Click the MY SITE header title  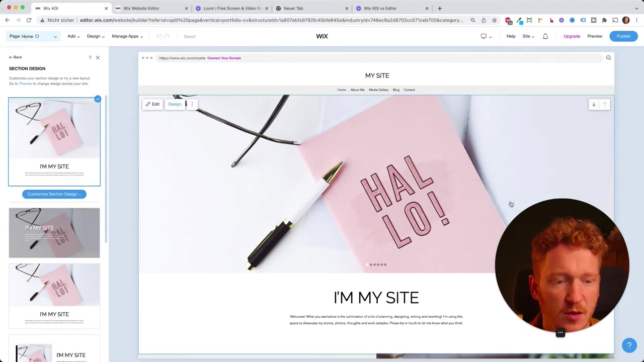point(377,75)
